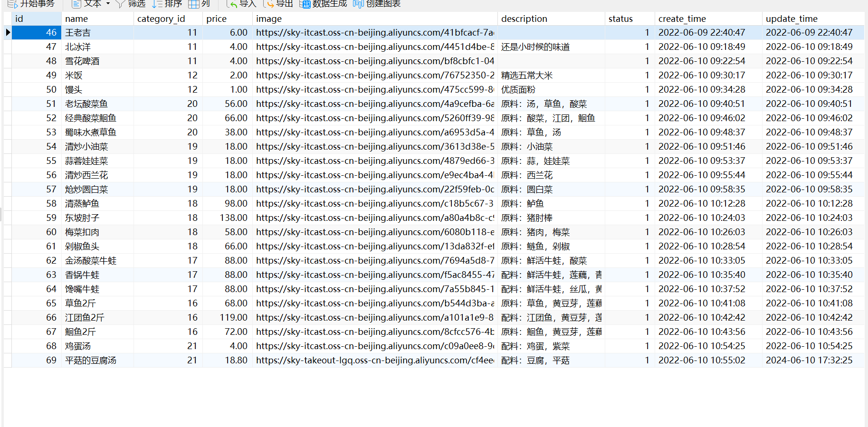Select the name cell 鮰鱼2斤
Screen dimensions: 868x427
[x=97, y=332]
